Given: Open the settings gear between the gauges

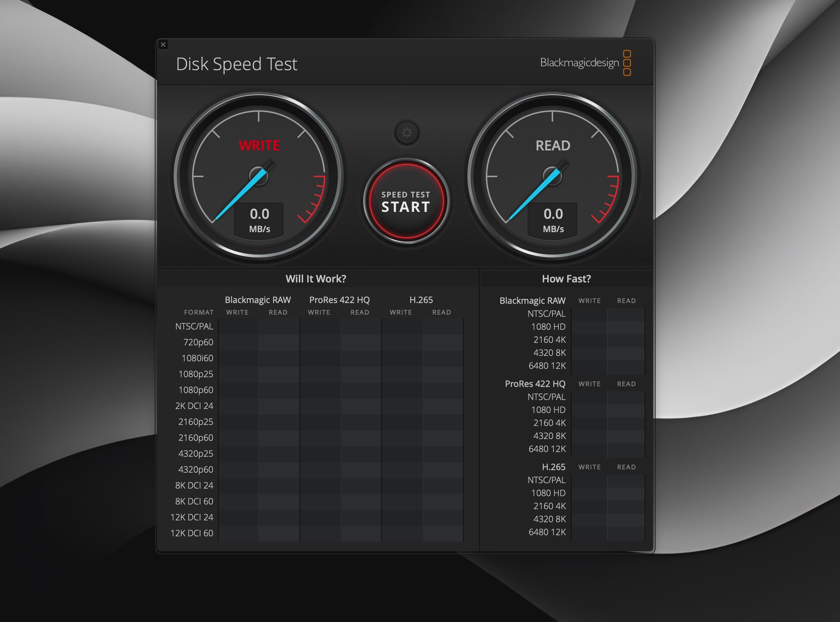Looking at the screenshot, I should tap(407, 132).
